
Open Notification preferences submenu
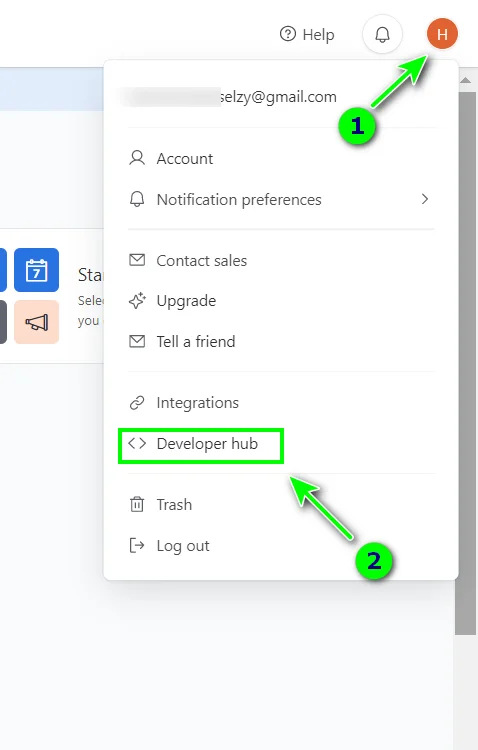tap(281, 199)
